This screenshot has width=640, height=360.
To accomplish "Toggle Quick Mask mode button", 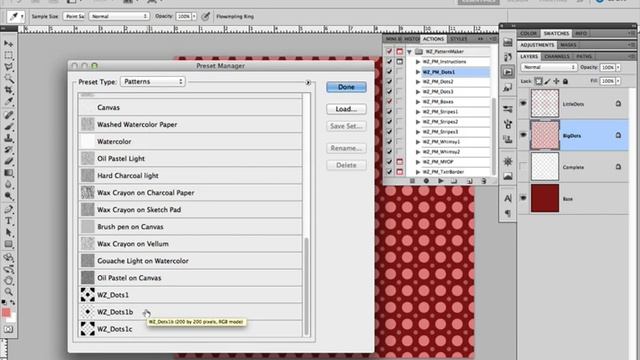I will pos(8,329).
